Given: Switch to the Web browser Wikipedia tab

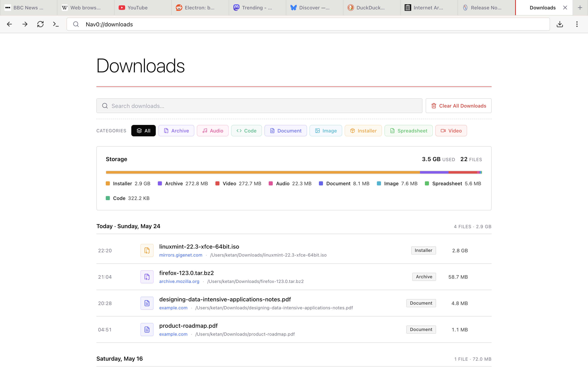Looking at the screenshot, I should tap(86, 8).
